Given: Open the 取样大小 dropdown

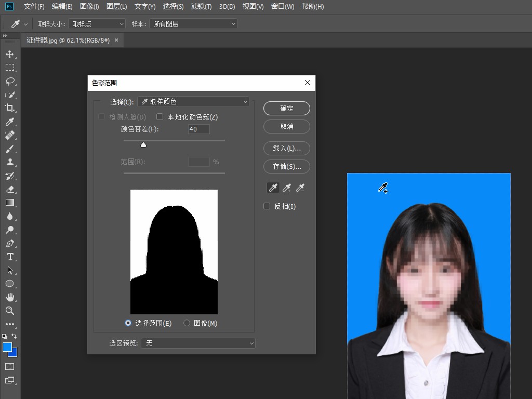Looking at the screenshot, I should [97, 24].
